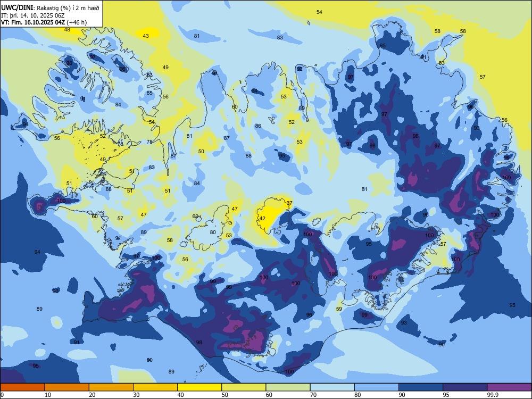
Task: Click the 20–30 light orange legend swatch
Action: pos(111,387)
